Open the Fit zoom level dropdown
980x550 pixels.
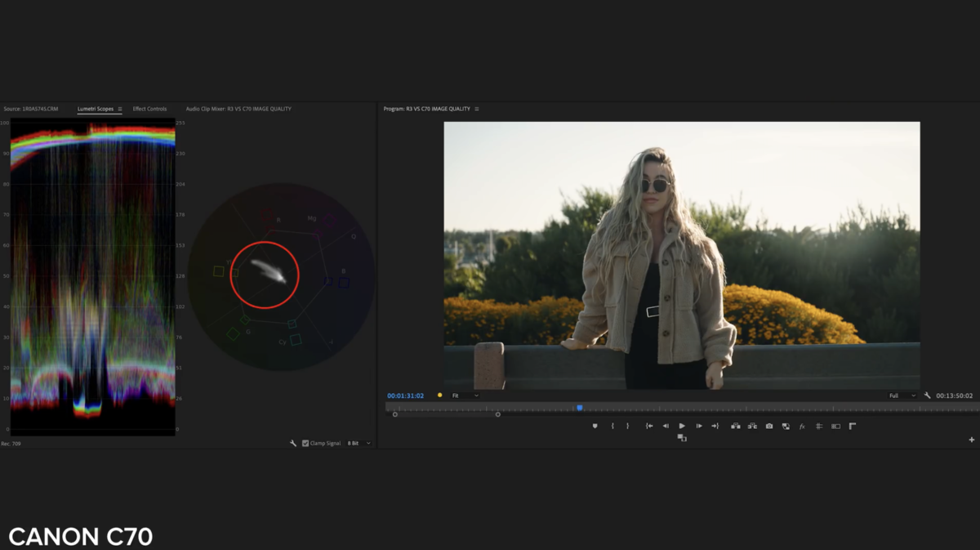(465, 396)
